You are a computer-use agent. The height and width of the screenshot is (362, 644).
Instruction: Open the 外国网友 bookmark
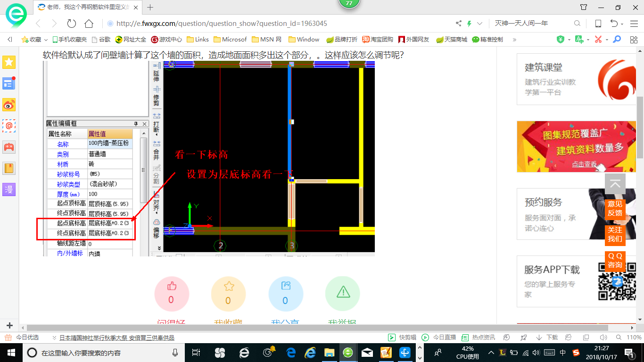413,40
